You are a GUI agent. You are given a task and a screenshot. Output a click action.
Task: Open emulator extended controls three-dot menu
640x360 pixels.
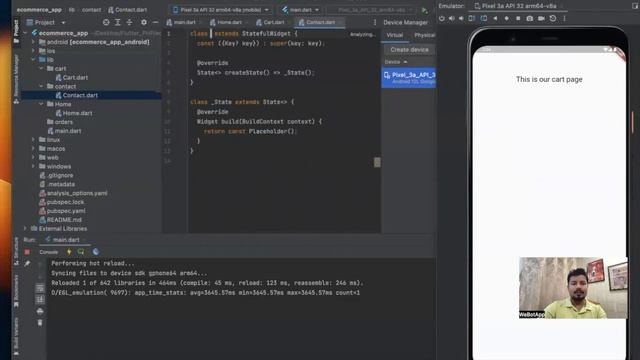[x=564, y=18]
